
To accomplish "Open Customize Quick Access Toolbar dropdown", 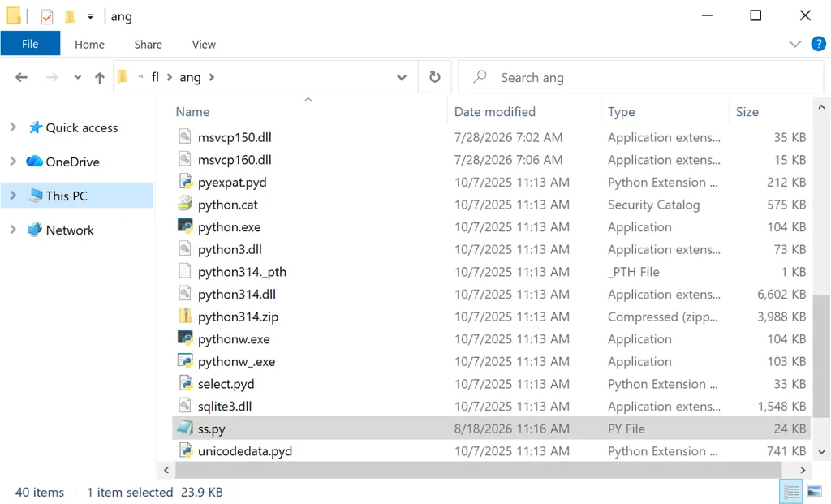I will pos(90,17).
